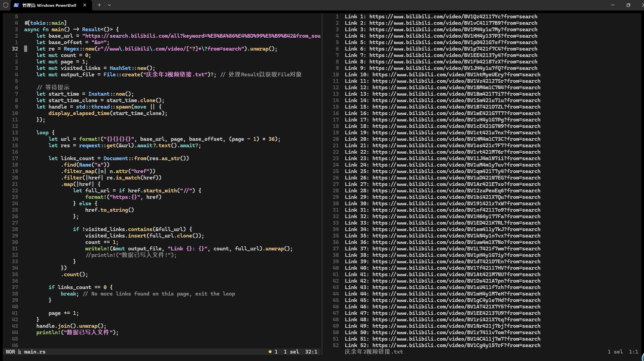
Task: Click the 'loop {' line
Action: pyautogui.click(x=45, y=133)
